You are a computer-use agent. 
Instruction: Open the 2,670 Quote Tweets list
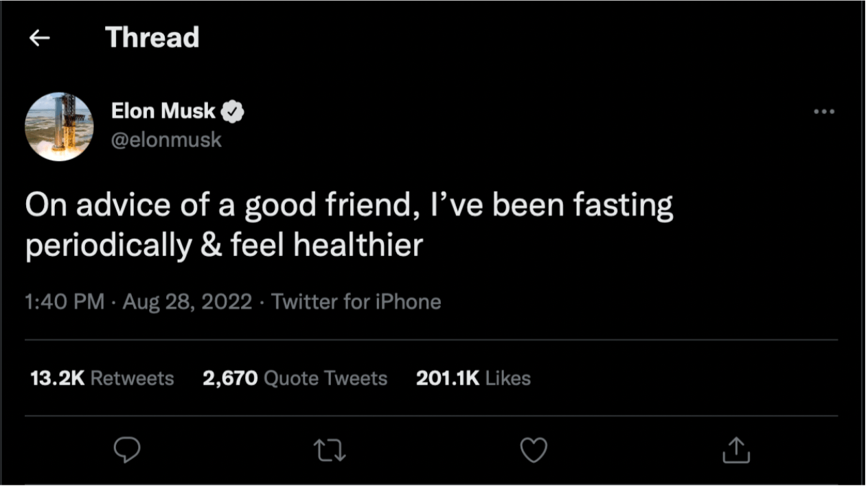coord(295,378)
